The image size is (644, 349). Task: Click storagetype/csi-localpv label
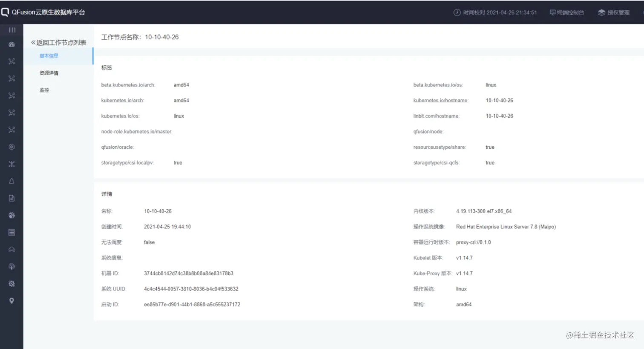tap(127, 163)
